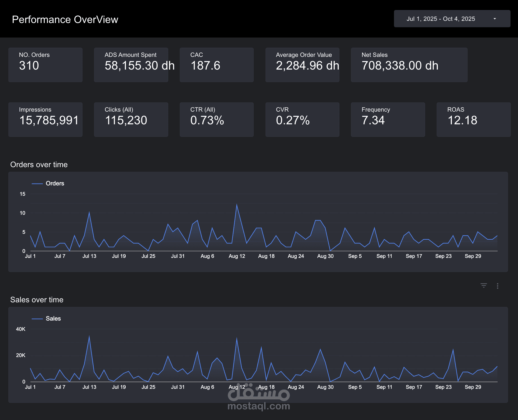Click the Clicks (All) scorecard
This screenshot has height=420, width=518.
[x=131, y=120]
